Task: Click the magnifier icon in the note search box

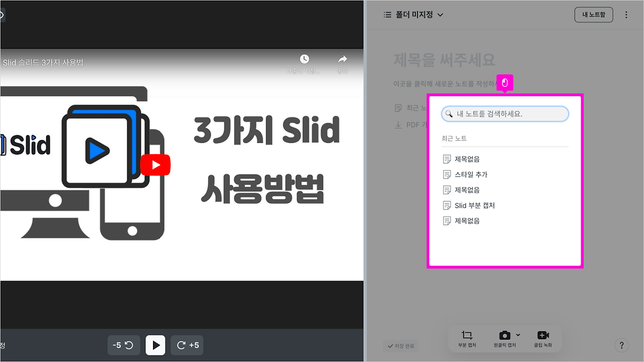Action: (x=449, y=114)
